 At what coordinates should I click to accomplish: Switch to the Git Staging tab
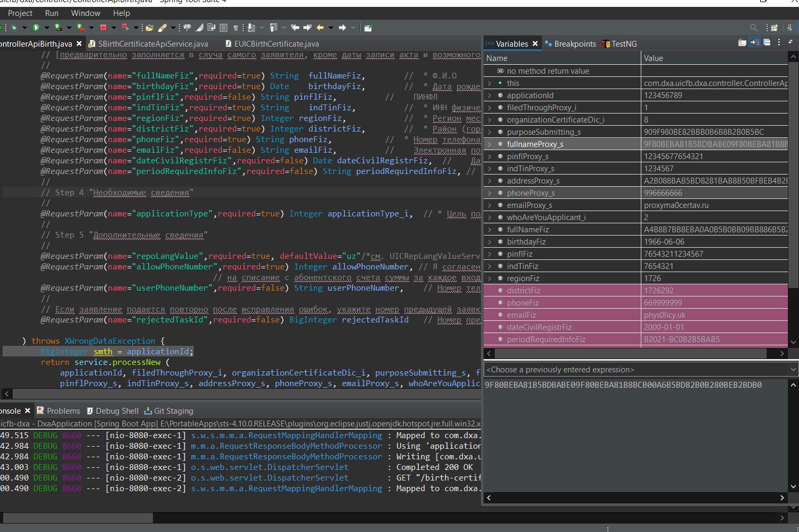(x=174, y=410)
